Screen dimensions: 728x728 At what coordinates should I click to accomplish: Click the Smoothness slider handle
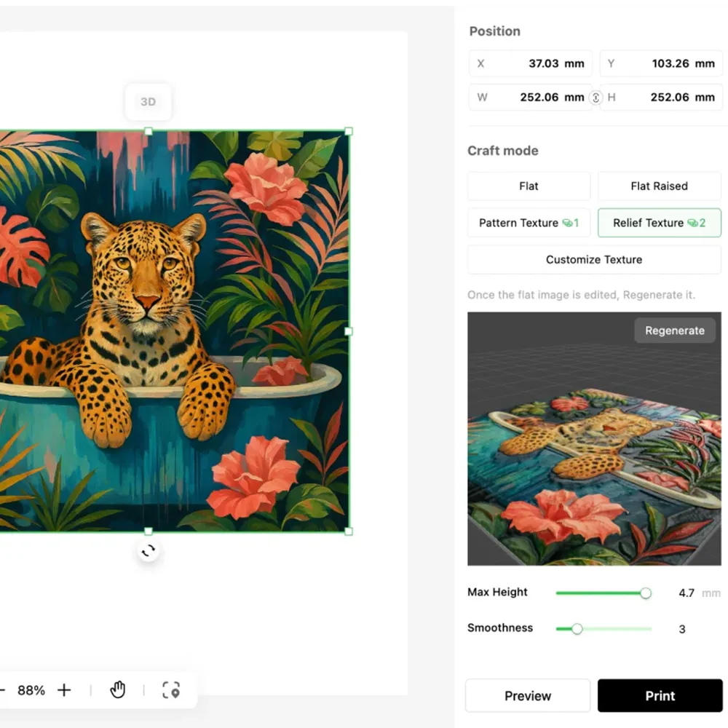pyautogui.click(x=577, y=629)
